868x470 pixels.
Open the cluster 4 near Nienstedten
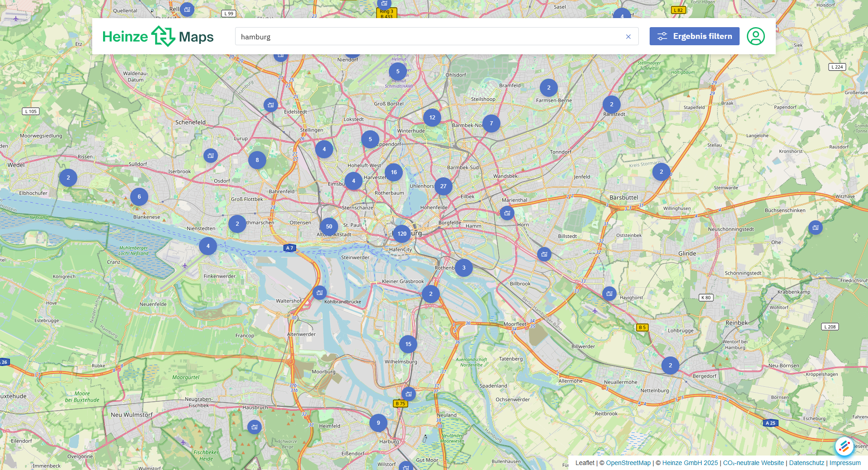click(208, 246)
